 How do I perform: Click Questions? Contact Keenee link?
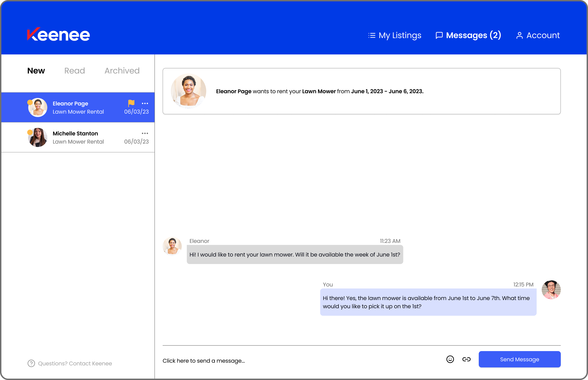75,363
